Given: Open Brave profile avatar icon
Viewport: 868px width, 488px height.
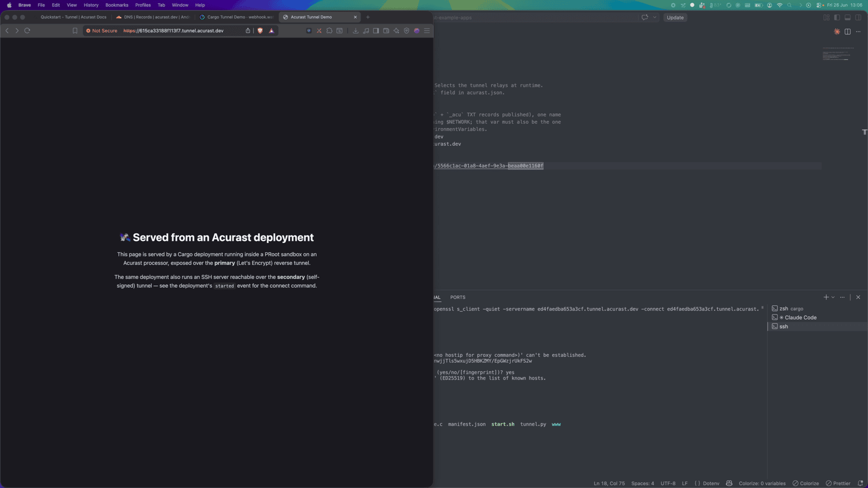Looking at the screenshot, I should pyautogui.click(x=417, y=31).
